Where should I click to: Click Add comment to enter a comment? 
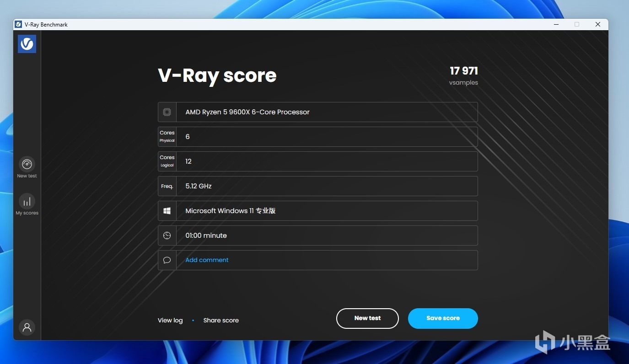[207, 260]
